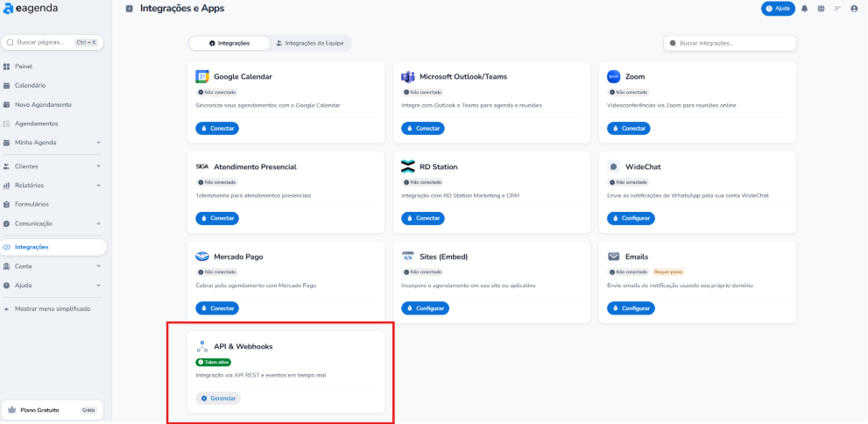Click the Formulários clipboard icon
Screen dimensions: 868x424
coord(7,204)
